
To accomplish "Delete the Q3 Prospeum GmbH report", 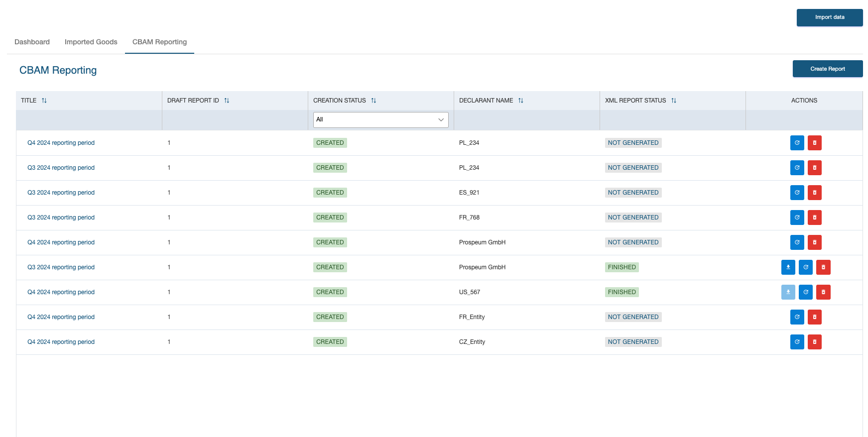I will (823, 267).
